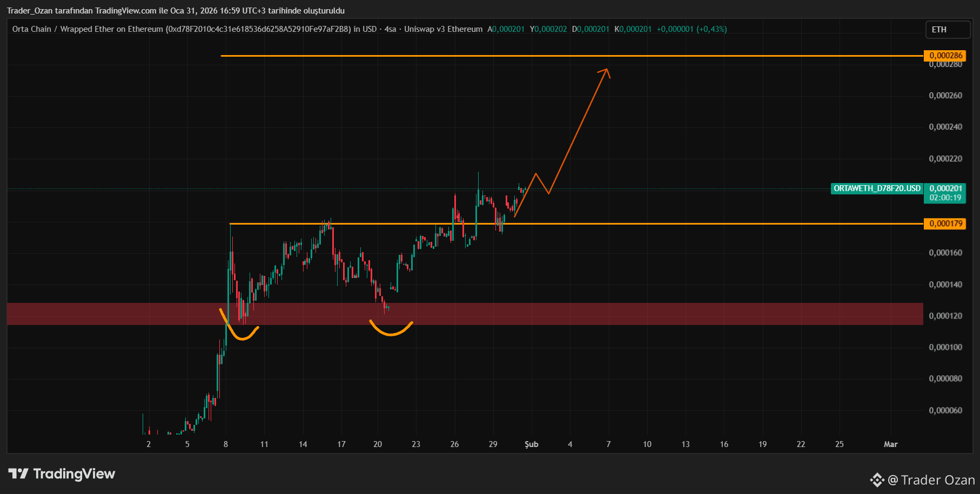Select the Mar marker on time axis
980x494 pixels.
(890, 444)
